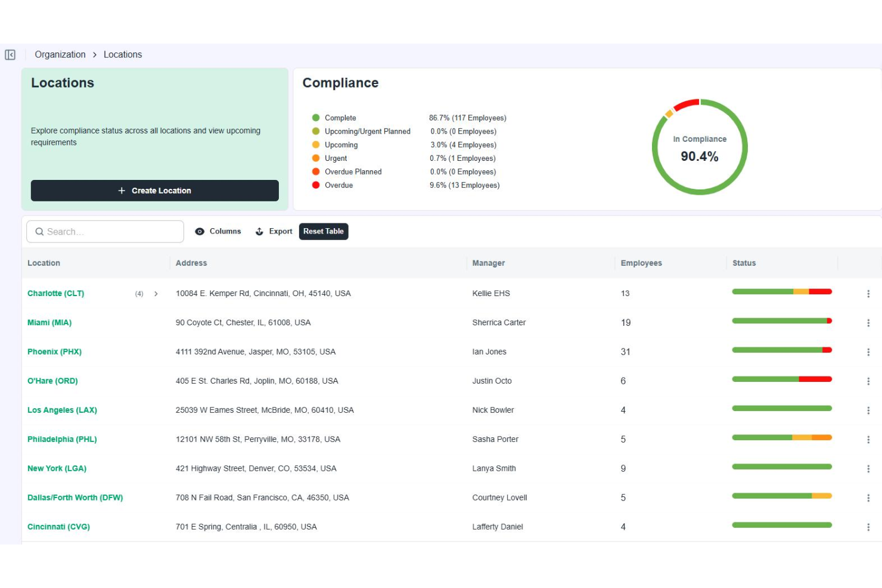
Task: Open the Philadelphia (PHL) location
Action: (x=62, y=439)
